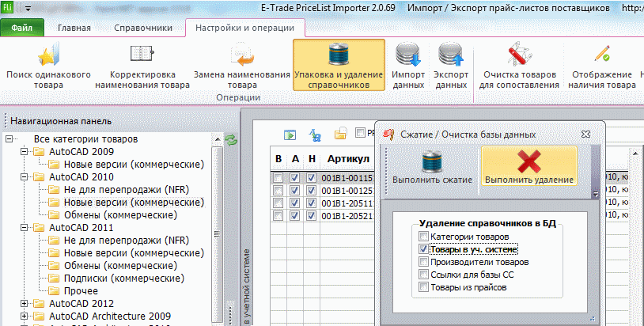Click the dialog resize grip corner
This screenshot has width=644, height=326.
[592, 318]
